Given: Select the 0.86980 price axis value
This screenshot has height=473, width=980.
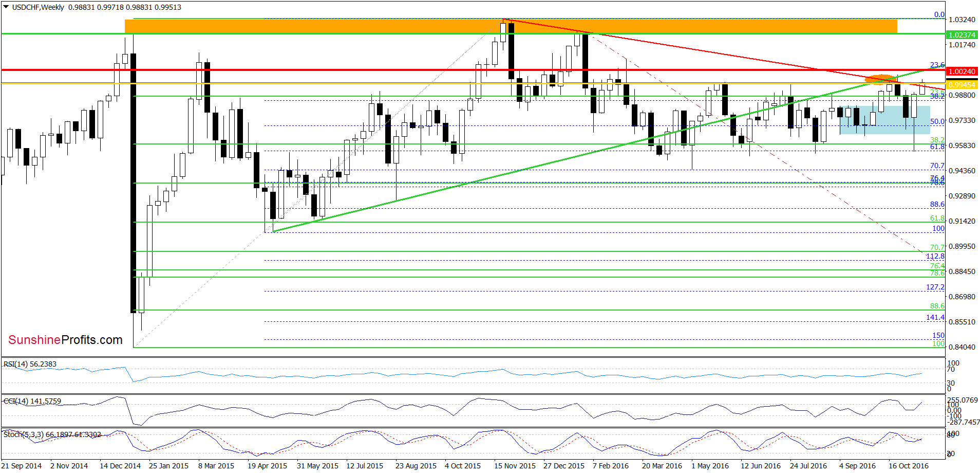Looking at the screenshot, I should (x=962, y=297).
